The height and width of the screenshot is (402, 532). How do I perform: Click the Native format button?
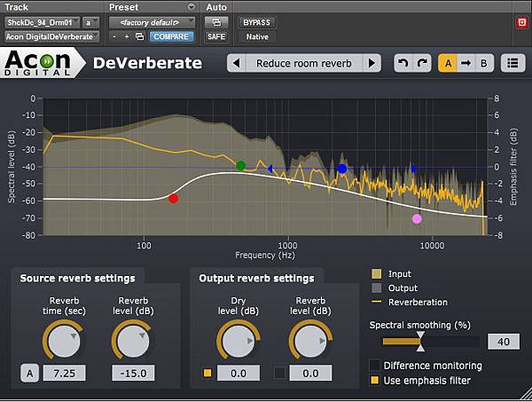[257, 36]
